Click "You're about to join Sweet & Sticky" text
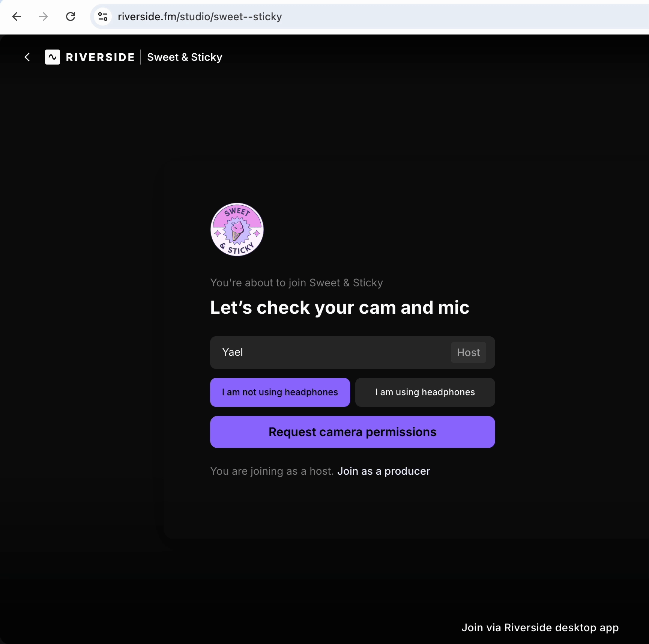Screen dimensions: 649x644 296,283
